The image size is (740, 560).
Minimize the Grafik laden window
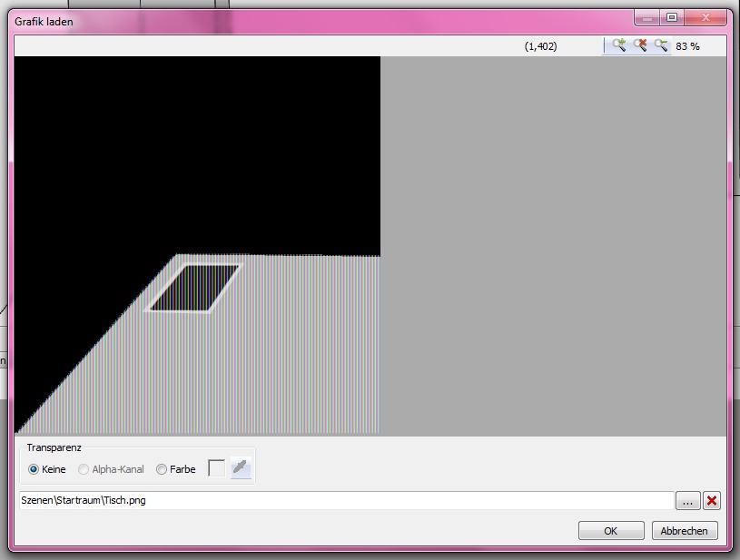point(647,18)
